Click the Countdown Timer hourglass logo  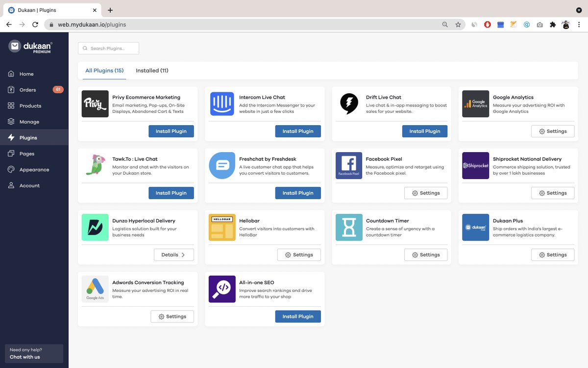[x=349, y=227]
